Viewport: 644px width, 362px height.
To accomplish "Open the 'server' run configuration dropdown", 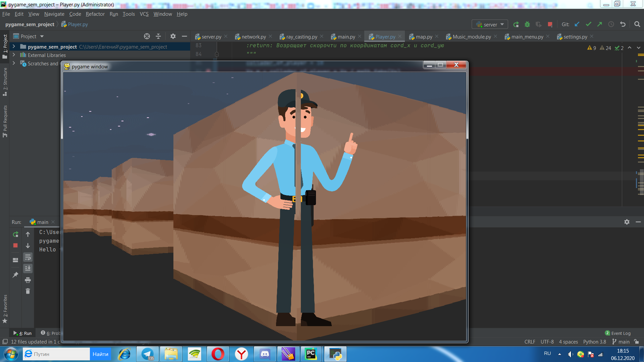I will 501,24.
